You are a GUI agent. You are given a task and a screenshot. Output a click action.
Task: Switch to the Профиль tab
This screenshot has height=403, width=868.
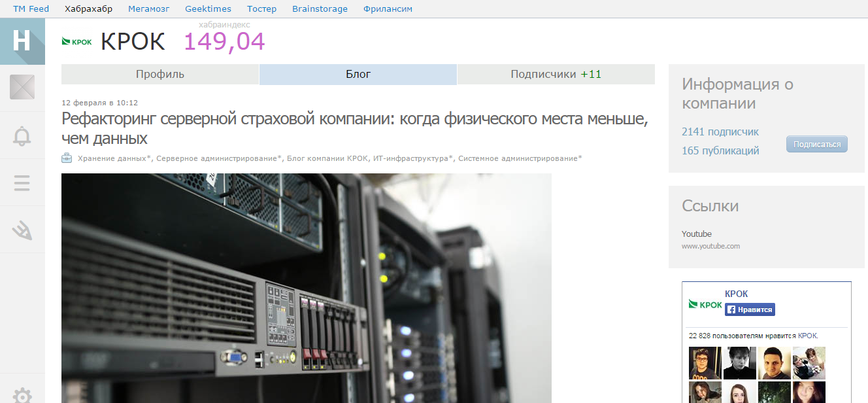pos(160,74)
